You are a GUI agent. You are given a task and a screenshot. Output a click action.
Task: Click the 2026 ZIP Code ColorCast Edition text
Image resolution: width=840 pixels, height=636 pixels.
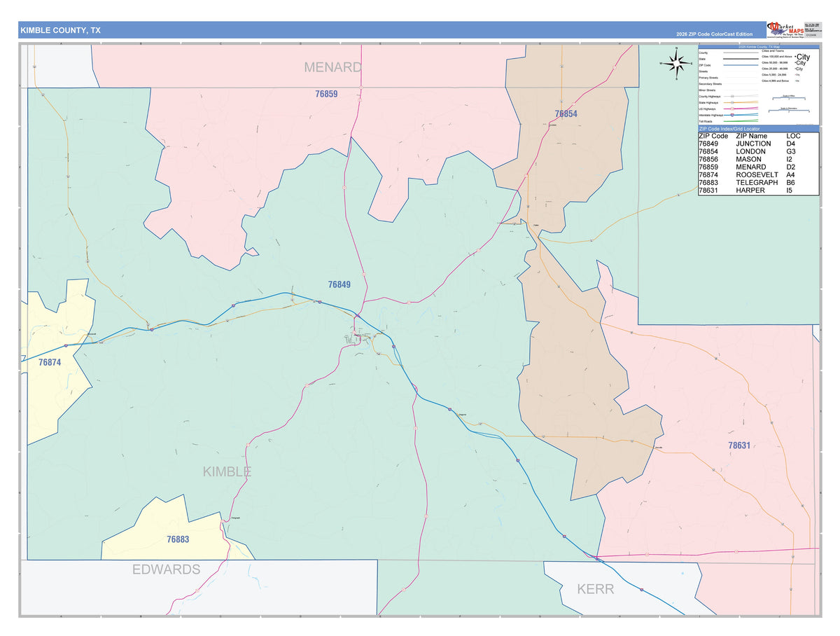tap(715, 34)
